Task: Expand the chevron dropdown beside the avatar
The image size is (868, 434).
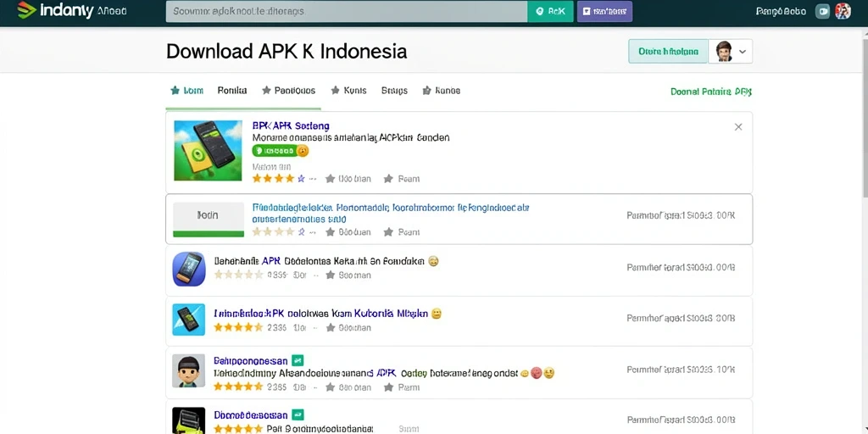Action: tap(743, 52)
